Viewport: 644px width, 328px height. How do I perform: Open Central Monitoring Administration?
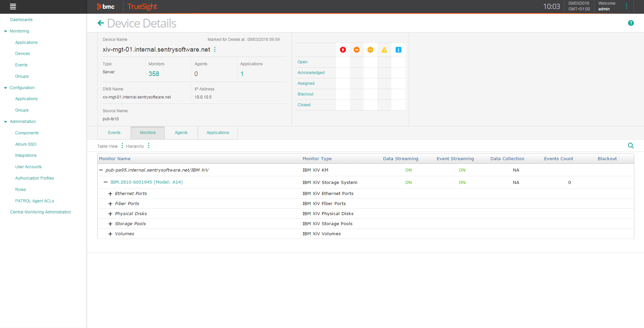point(41,212)
